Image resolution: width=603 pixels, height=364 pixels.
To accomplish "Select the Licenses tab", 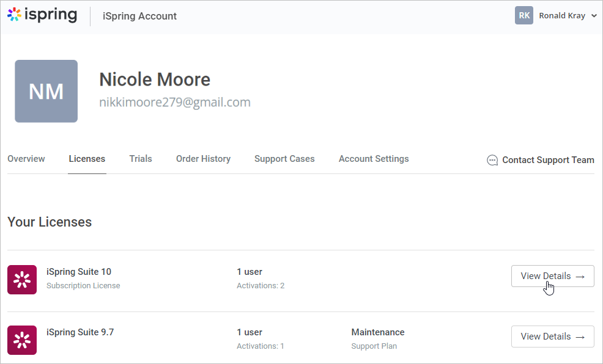I will (x=87, y=159).
